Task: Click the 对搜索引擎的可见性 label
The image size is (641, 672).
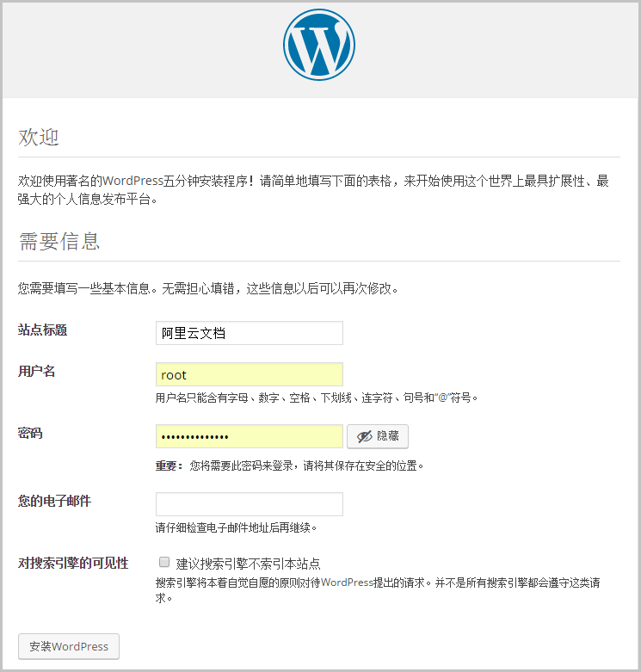Action: tap(73, 563)
